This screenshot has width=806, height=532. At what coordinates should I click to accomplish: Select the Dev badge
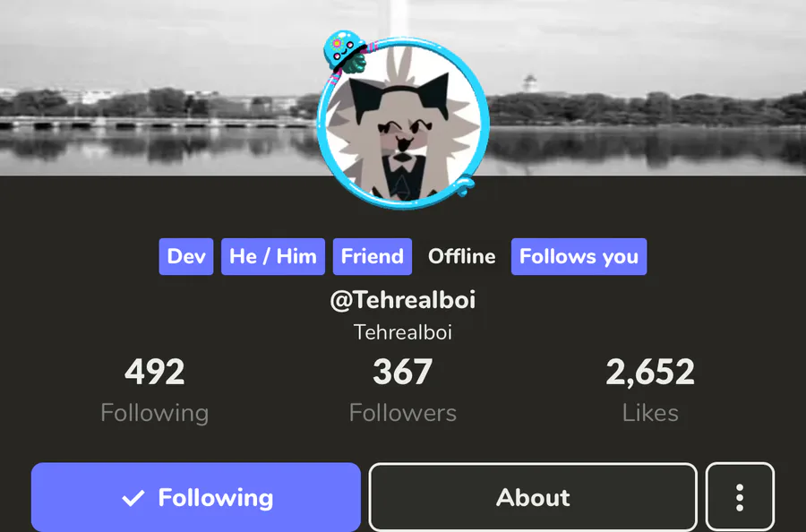pos(186,256)
